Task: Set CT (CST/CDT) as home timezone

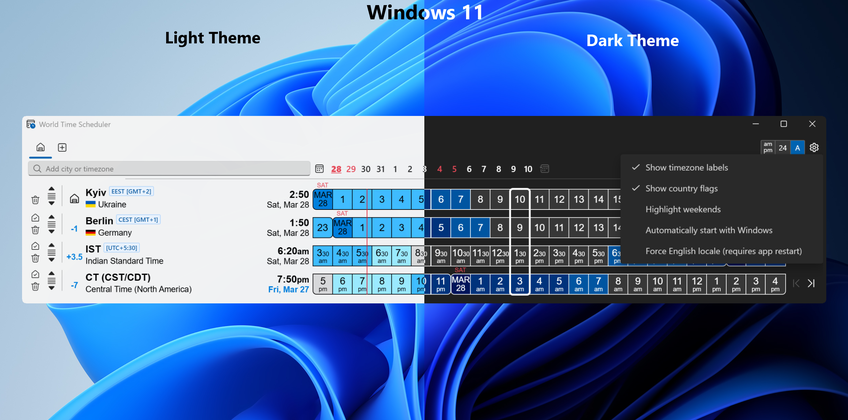Action: 35,274
